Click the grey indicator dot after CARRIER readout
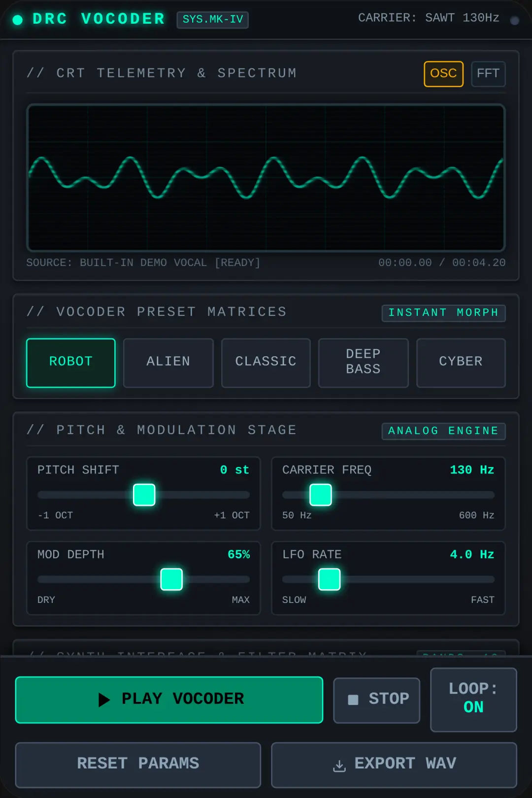The image size is (532, 798). coord(514,20)
